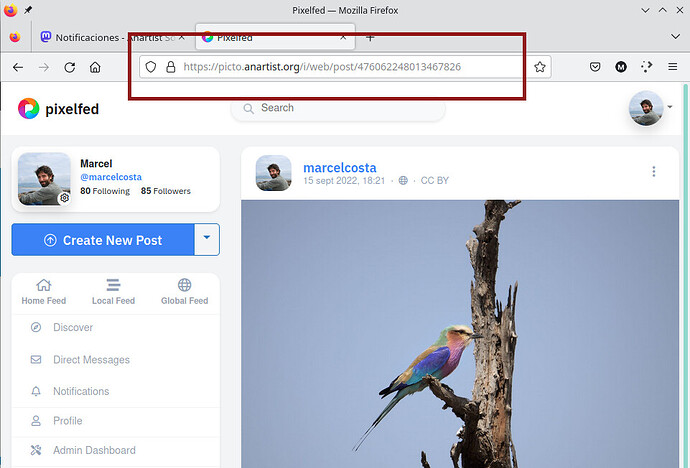Open a new browser tab
690x468 pixels.
(x=370, y=37)
